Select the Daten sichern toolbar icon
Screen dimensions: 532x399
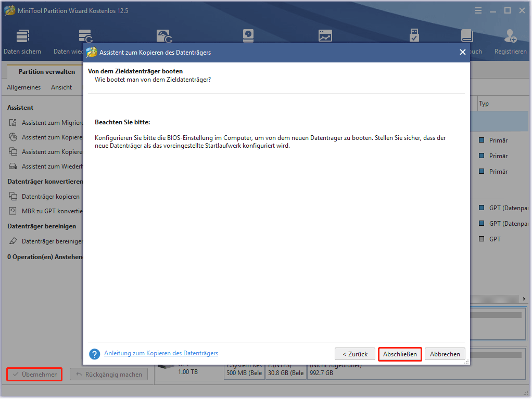[x=22, y=35]
